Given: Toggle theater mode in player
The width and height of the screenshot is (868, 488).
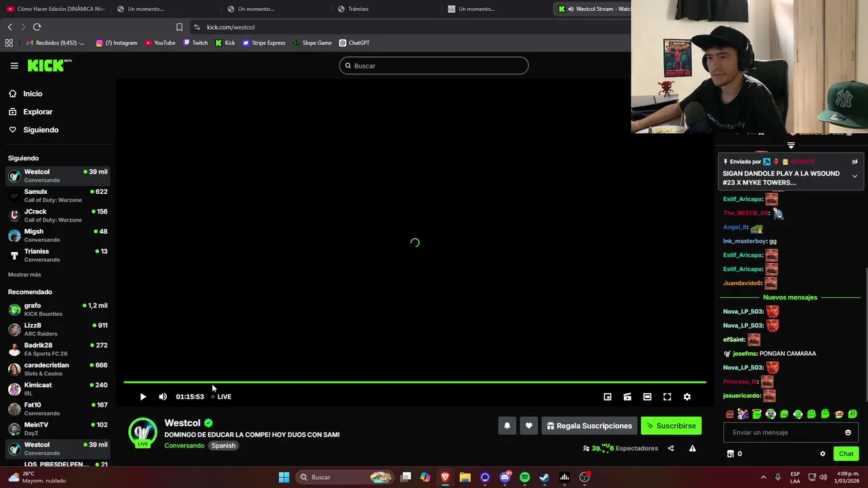Looking at the screenshot, I should click(648, 396).
